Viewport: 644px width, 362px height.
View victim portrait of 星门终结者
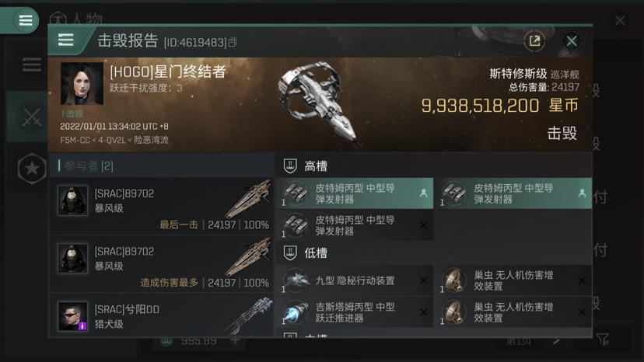pos(82,84)
